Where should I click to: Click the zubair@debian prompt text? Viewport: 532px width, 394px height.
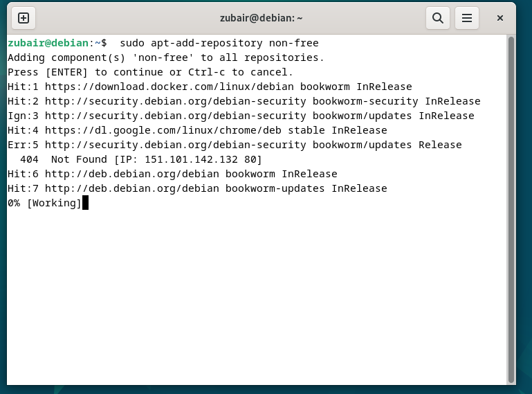(x=57, y=43)
